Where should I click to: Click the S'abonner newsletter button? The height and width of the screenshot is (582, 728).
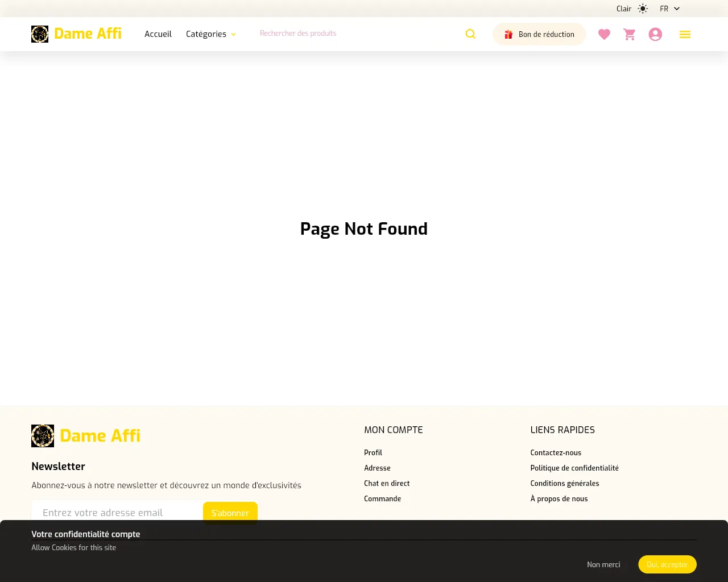[x=230, y=512]
